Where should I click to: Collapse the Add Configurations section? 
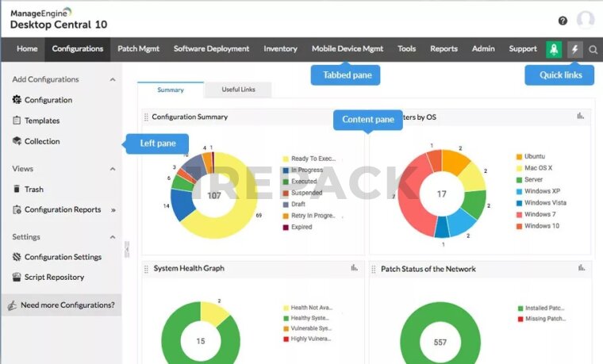tap(113, 79)
